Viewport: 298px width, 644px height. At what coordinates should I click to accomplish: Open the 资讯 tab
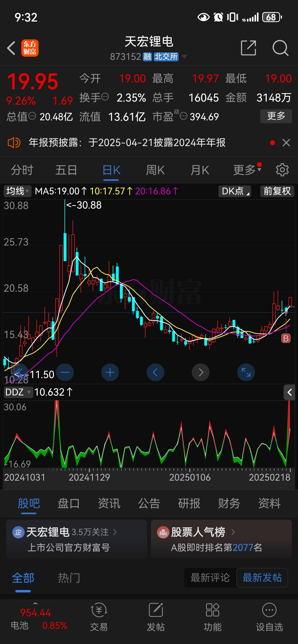109,504
